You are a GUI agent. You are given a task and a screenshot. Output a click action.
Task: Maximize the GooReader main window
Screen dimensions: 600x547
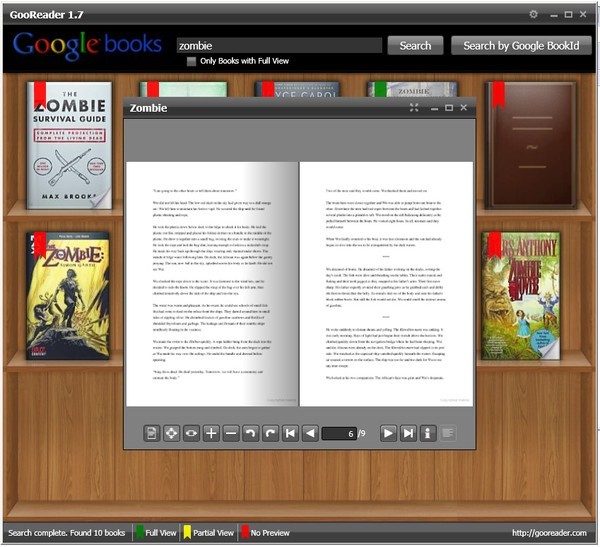point(569,14)
